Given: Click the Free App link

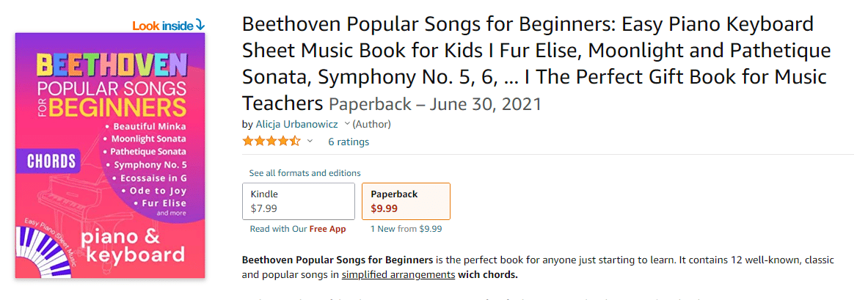Looking at the screenshot, I should (328, 229).
